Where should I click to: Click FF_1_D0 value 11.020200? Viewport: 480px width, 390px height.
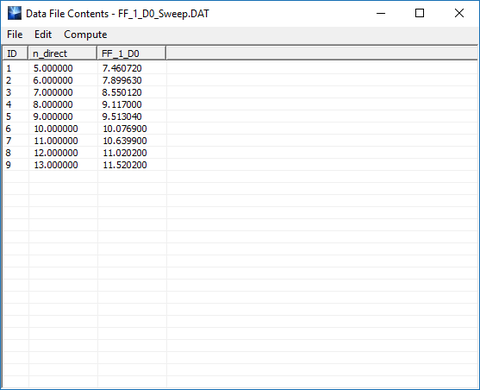pos(125,152)
